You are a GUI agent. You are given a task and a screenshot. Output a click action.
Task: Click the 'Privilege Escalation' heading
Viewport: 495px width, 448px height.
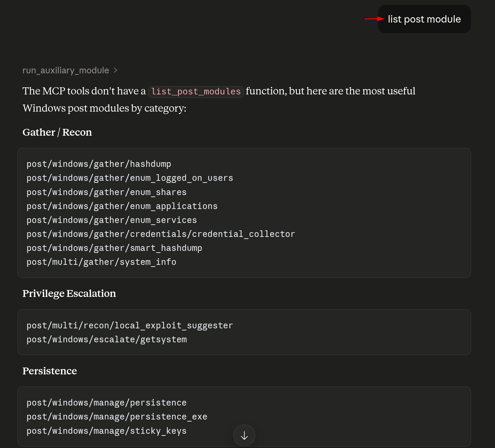[x=69, y=293]
